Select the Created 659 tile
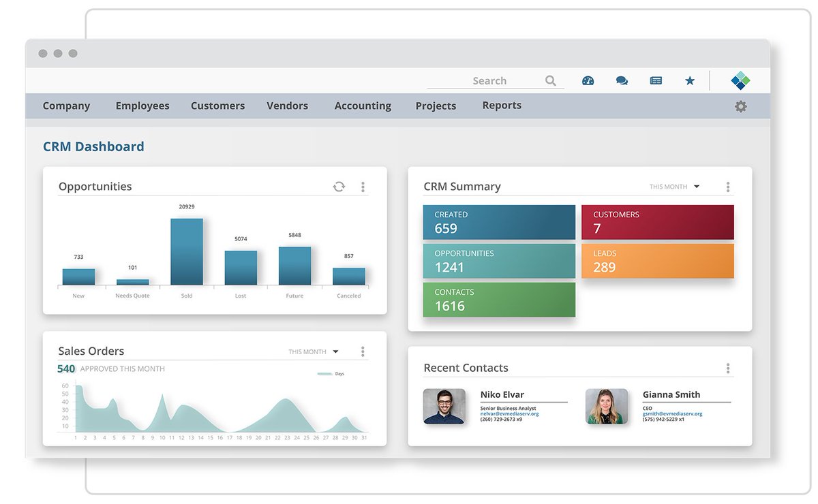This screenshot has width=818, height=504. click(499, 222)
